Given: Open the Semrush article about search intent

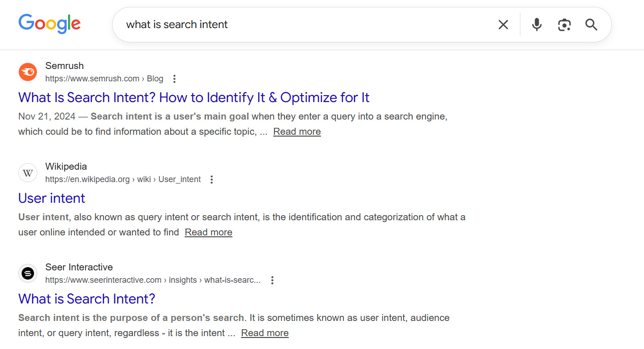Looking at the screenshot, I should point(194,97).
